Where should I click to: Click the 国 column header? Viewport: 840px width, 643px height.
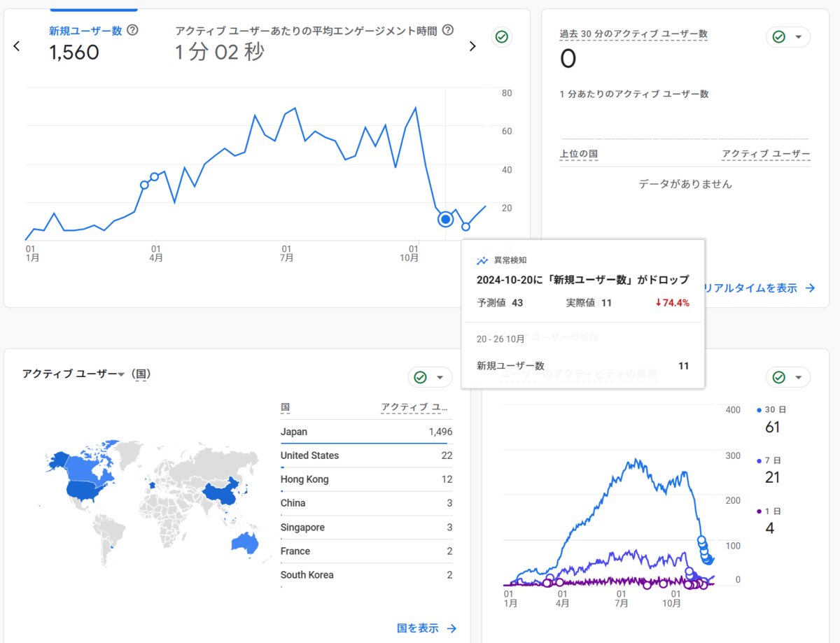286,407
